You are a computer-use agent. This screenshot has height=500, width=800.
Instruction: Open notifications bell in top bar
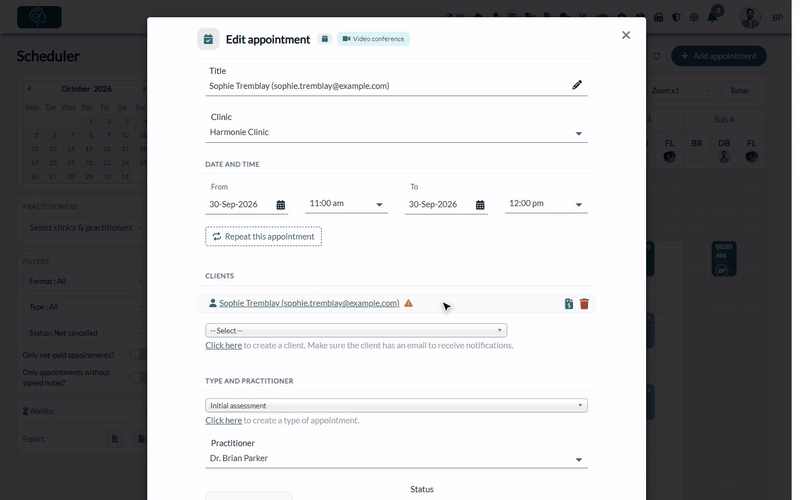coord(712,17)
